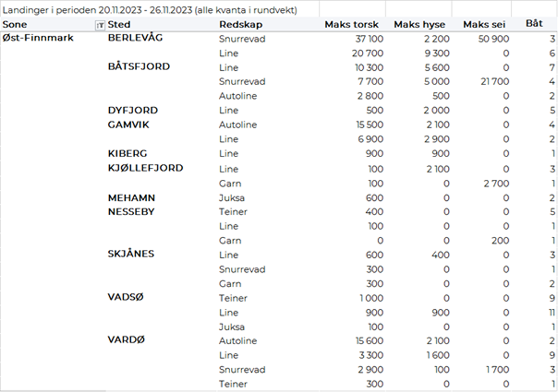Click the DYFJORD place cell

(x=133, y=110)
